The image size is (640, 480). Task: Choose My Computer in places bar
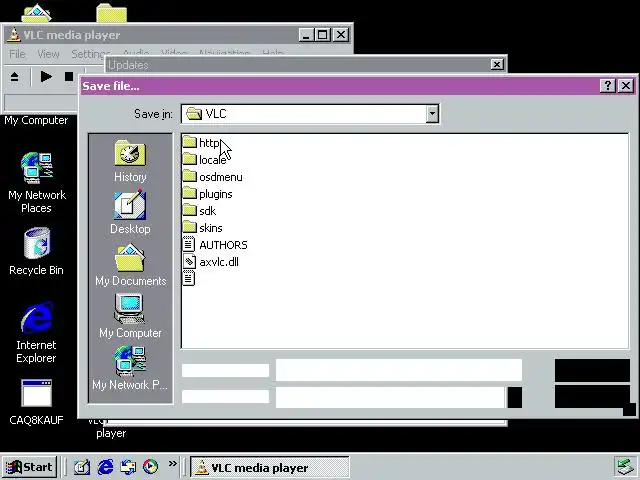pos(130,316)
